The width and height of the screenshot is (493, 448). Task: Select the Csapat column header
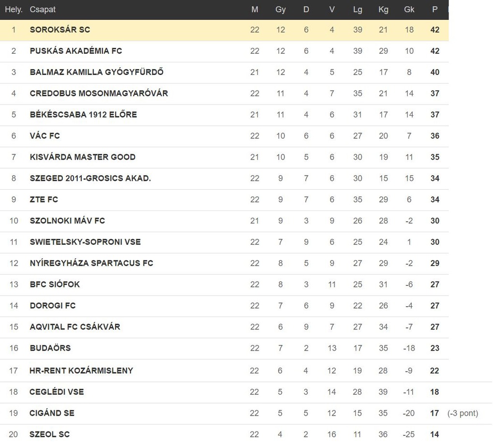[x=43, y=9]
